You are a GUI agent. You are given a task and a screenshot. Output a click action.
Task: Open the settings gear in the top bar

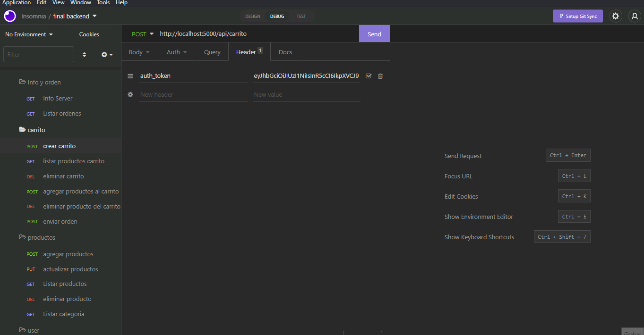point(615,16)
